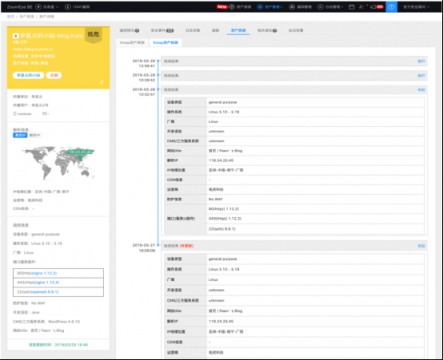Open the blue highlighted top navigation menu
This screenshot has height=360, width=443.
(x=270, y=7)
